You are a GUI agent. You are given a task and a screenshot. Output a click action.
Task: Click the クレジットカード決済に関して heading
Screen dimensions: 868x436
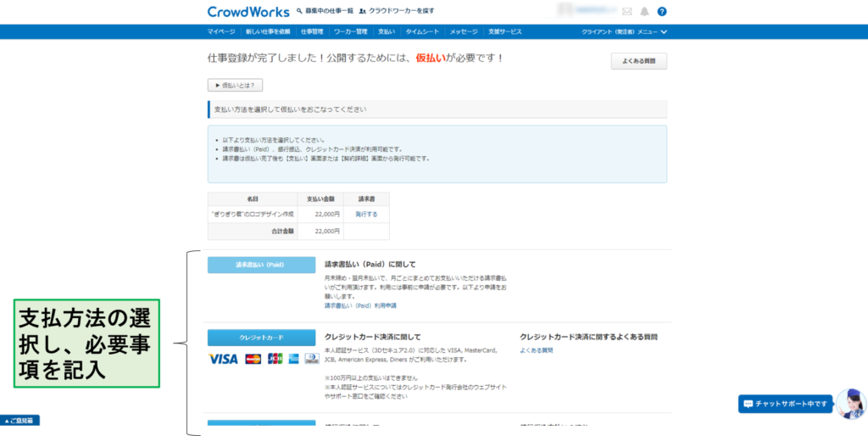[x=373, y=337]
